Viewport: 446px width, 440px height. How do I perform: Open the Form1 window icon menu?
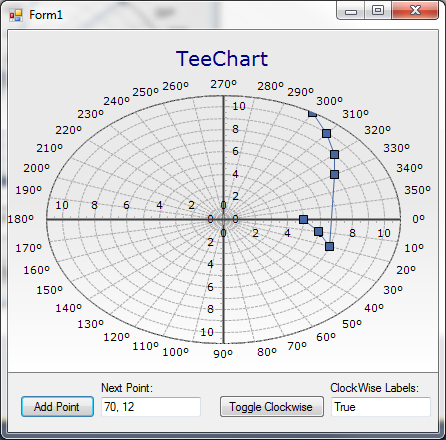click(x=16, y=15)
